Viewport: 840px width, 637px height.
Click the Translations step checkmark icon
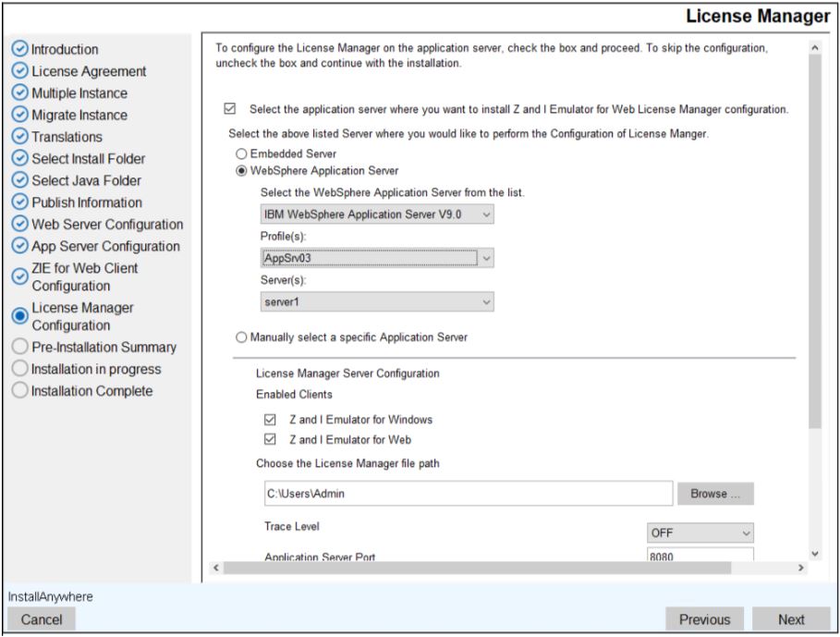[19, 137]
